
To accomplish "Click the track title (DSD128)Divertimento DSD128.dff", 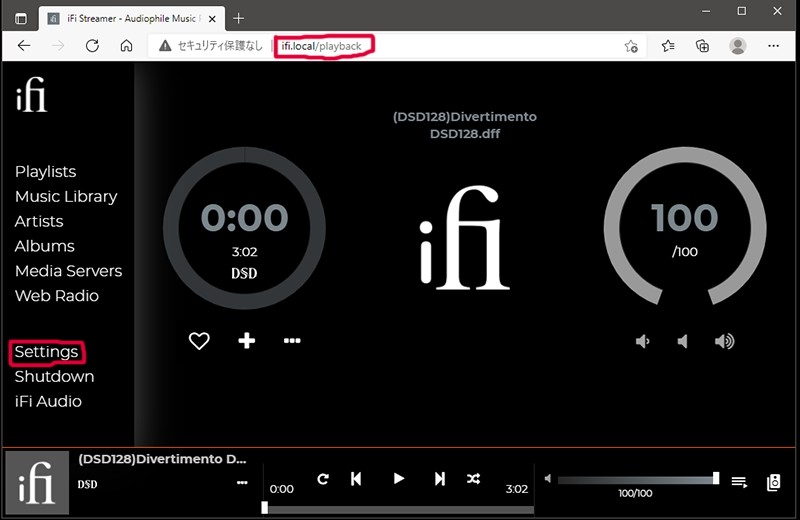I will coord(465,125).
